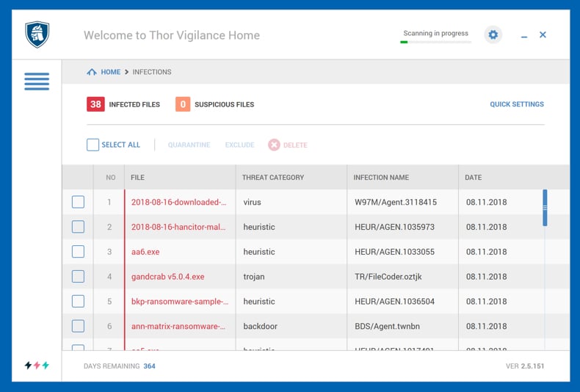The height and width of the screenshot is (392, 580).
Task: Click infection name HEUR/AGEN.1033055
Action: 395,252
